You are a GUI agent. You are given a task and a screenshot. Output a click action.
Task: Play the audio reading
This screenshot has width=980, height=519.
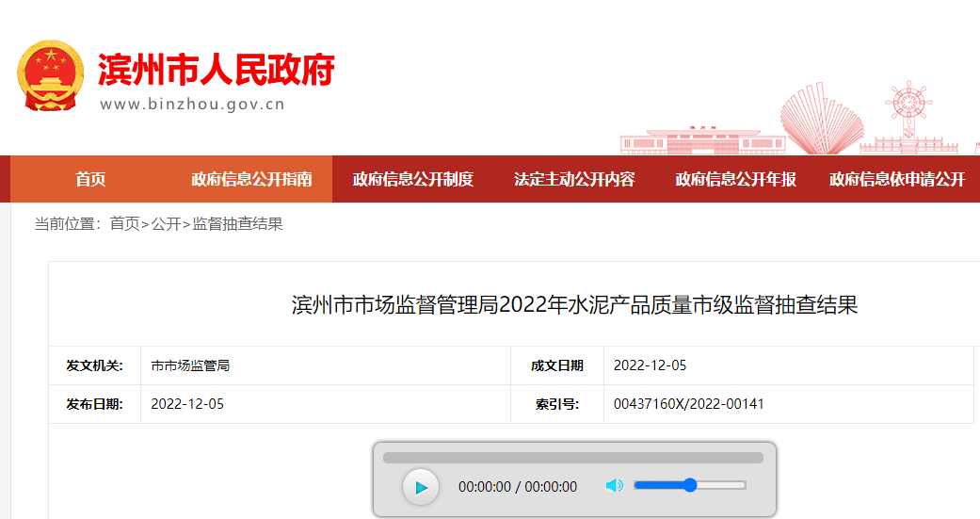pyautogui.click(x=421, y=486)
